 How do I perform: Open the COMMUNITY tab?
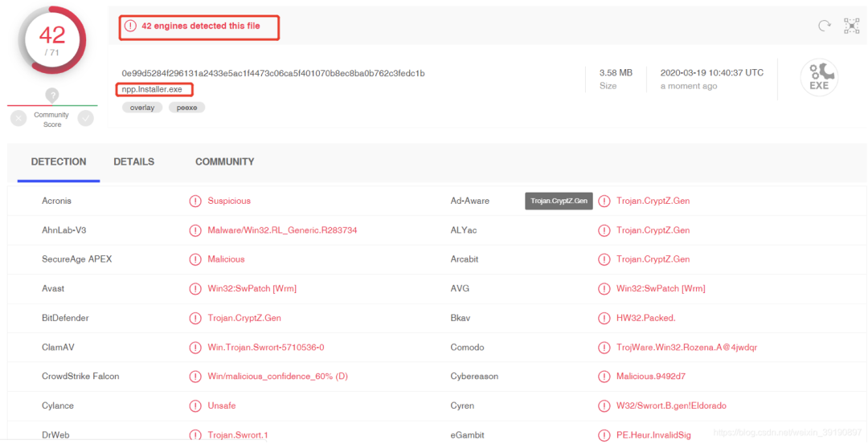coord(225,161)
